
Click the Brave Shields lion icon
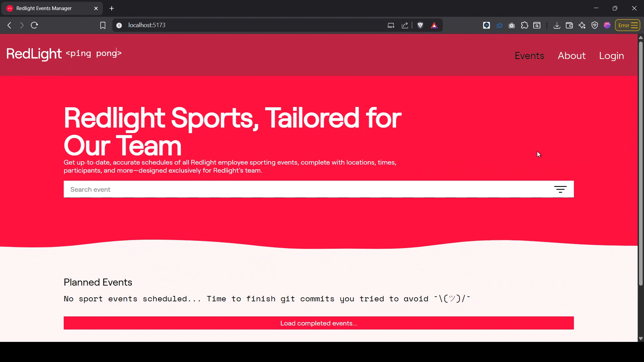[420, 25]
